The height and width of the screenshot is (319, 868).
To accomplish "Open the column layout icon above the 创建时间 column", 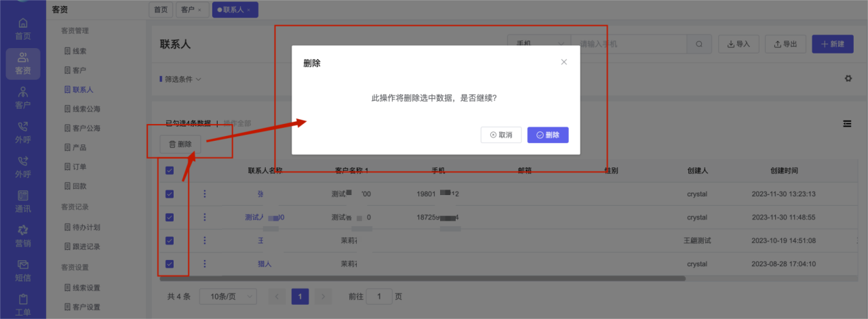I will coord(847,123).
